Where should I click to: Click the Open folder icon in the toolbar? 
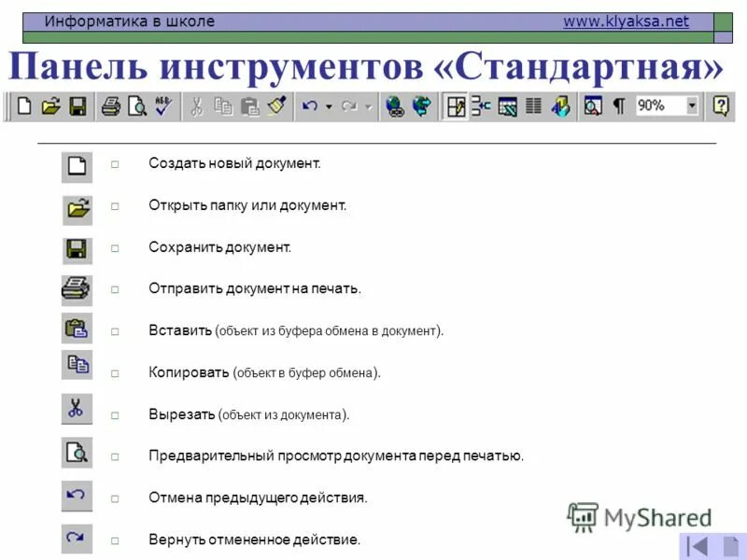(x=51, y=105)
